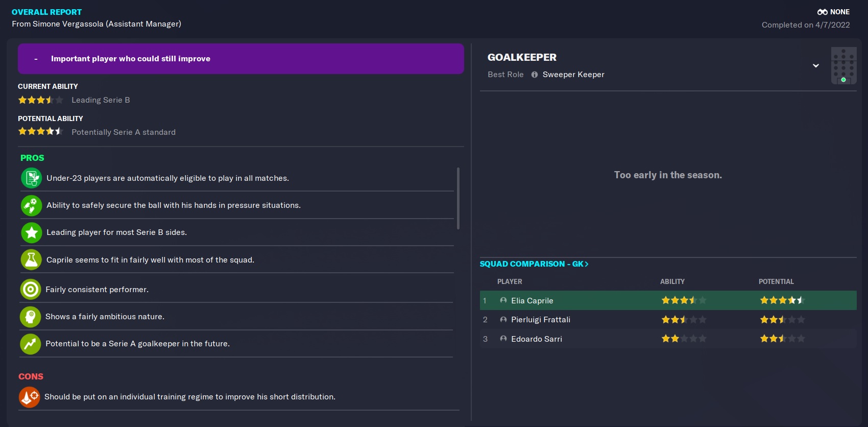The height and width of the screenshot is (427, 868).
Task: Click 'Leading Serie B' ability description
Action: (101, 100)
